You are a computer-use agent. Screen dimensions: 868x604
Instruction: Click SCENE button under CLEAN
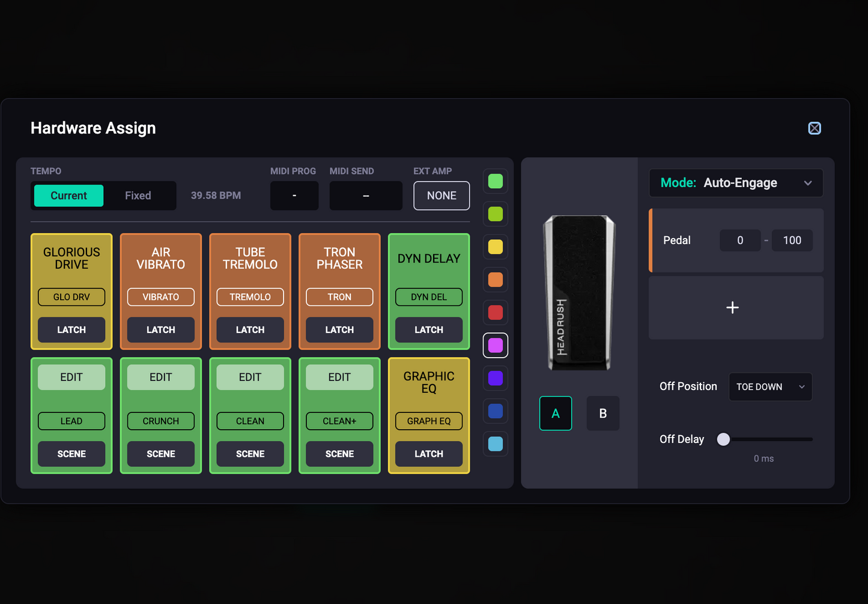click(x=250, y=454)
